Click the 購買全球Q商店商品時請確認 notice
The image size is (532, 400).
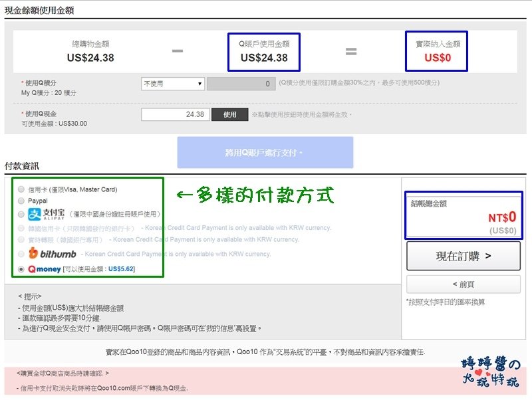[63, 373]
